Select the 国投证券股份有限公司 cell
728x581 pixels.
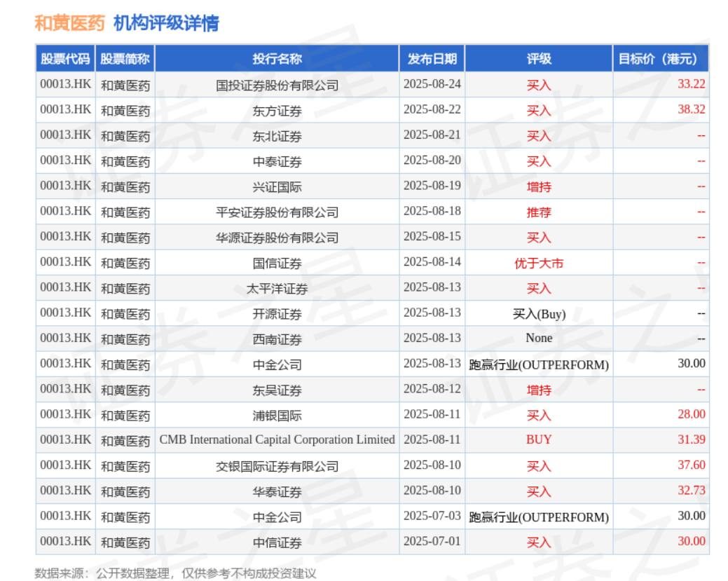(x=277, y=85)
